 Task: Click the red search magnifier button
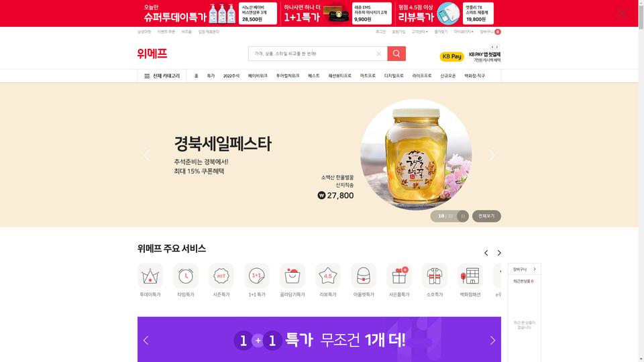click(x=396, y=54)
